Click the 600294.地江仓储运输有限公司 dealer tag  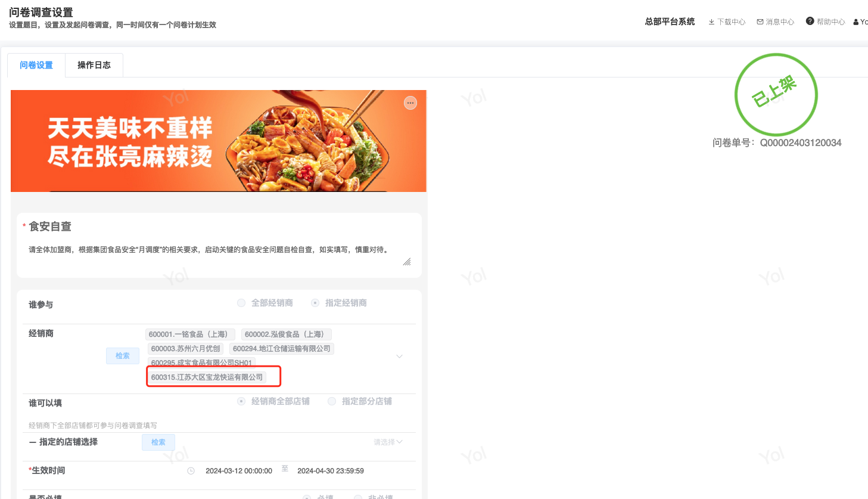[x=282, y=349]
